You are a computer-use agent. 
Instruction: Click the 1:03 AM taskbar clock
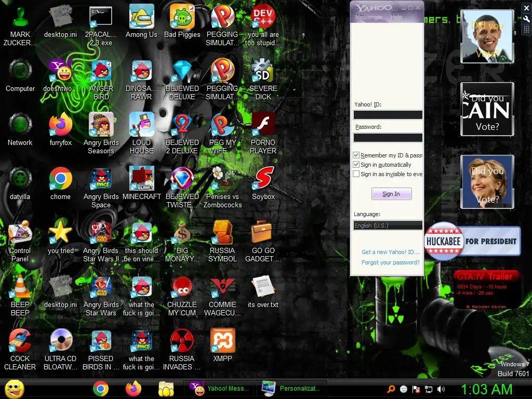click(x=486, y=389)
